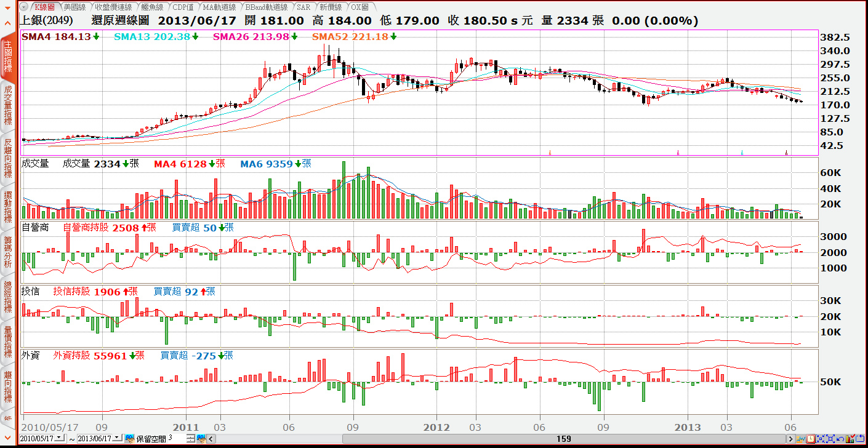This screenshot has width=868, height=448.
Task: Click the expand-outward arrows icon
Action: point(830,439)
